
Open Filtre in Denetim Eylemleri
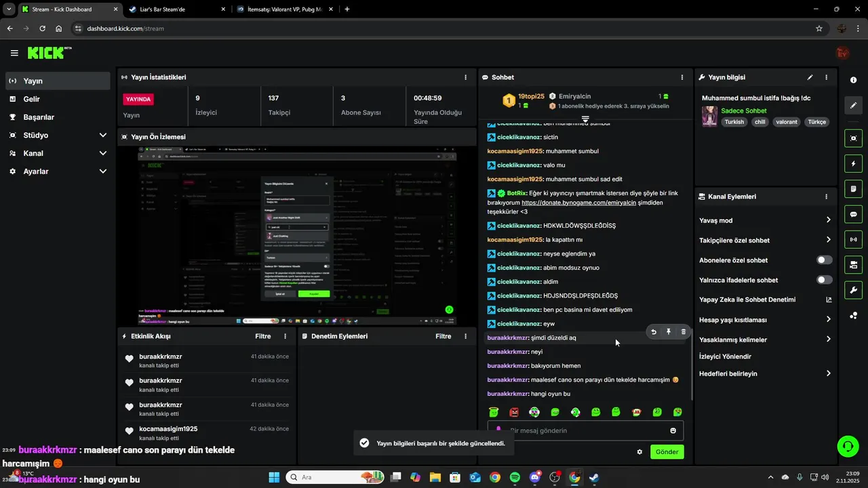[x=443, y=336]
